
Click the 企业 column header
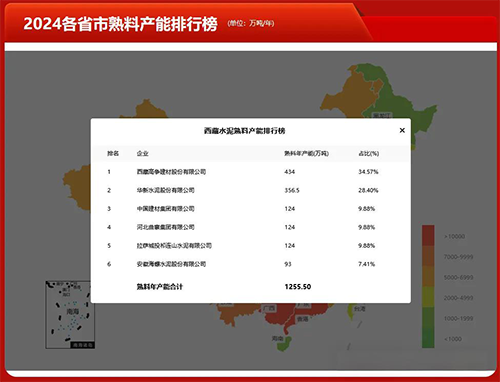[142, 153]
